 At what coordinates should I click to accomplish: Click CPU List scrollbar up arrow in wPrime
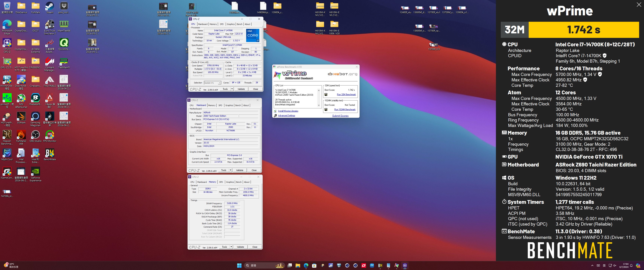coord(319,90)
